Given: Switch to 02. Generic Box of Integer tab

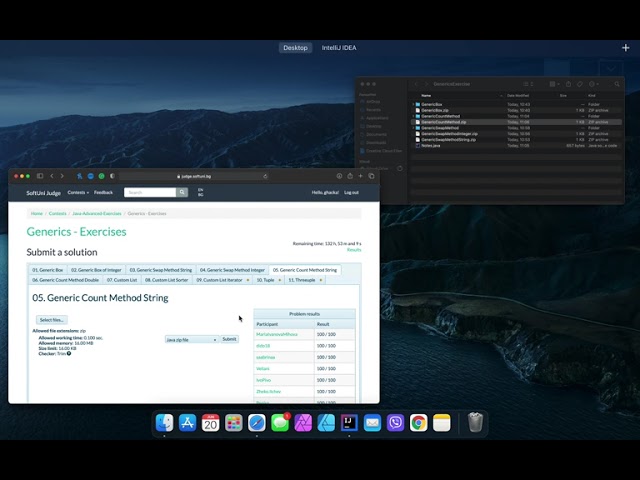Looking at the screenshot, I should [x=96, y=270].
